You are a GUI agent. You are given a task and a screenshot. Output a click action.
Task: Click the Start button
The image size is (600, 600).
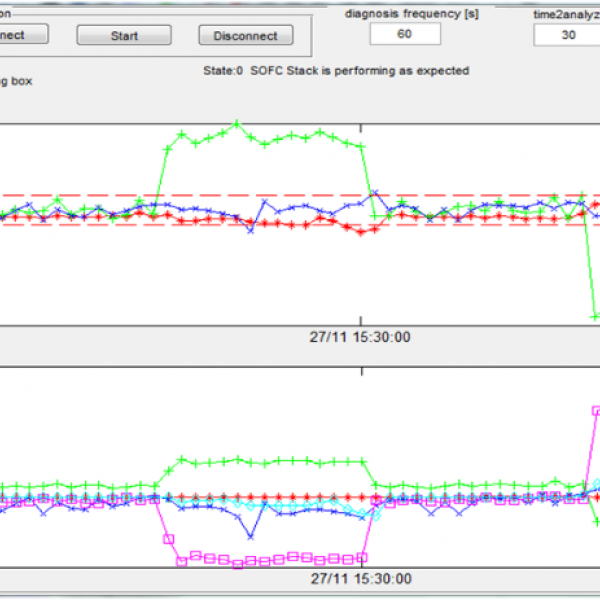click(x=124, y=35)
